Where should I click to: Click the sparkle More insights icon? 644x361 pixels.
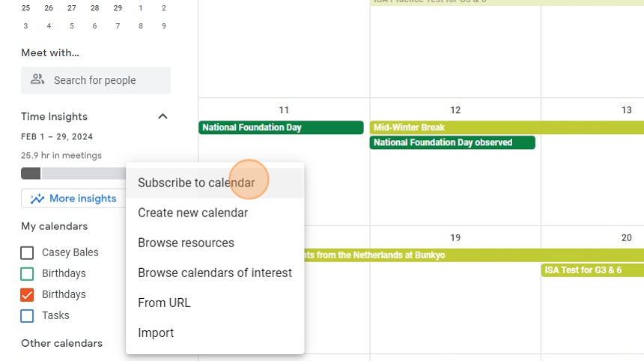37,198
